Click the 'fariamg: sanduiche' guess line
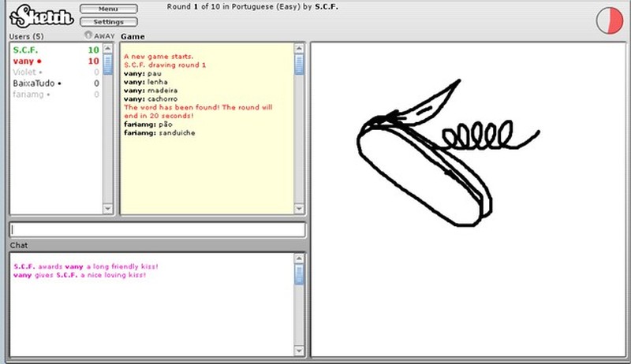 [159, 133]
